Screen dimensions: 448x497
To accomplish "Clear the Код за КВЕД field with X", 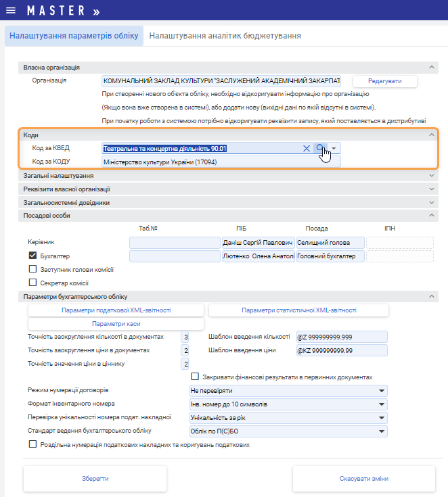I will coord(306,148).
